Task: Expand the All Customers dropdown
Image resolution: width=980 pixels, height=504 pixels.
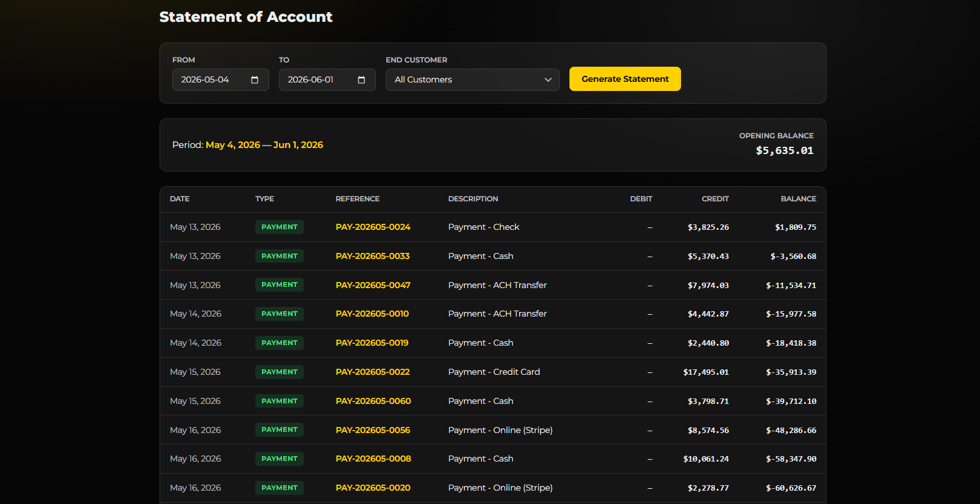Action: click(472, 79)
